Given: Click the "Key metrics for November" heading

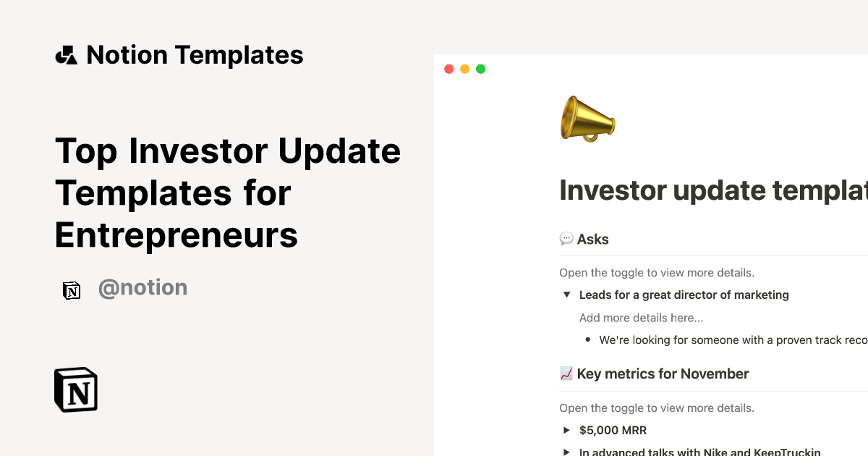Looking at the screenshot, I should (x=663, y=373).
